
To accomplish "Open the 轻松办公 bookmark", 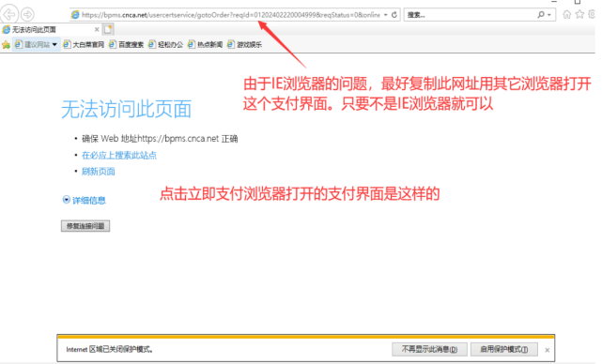I will 165,45.
